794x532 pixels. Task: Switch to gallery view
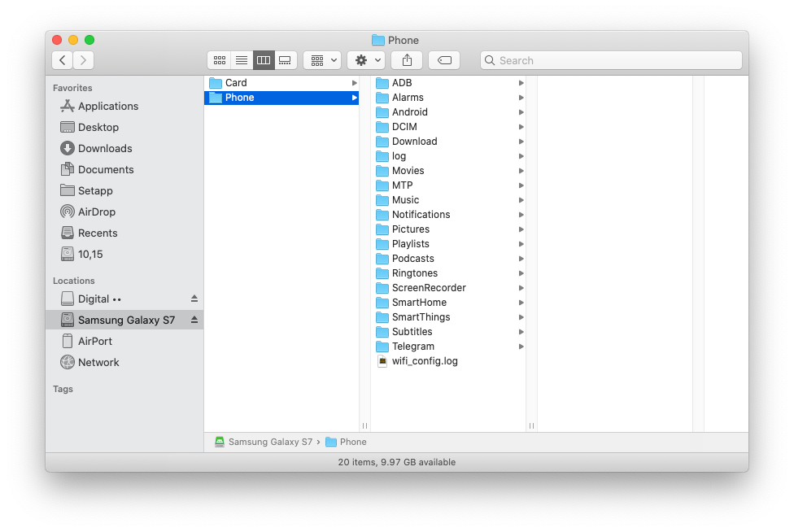(x=285, y=60)
